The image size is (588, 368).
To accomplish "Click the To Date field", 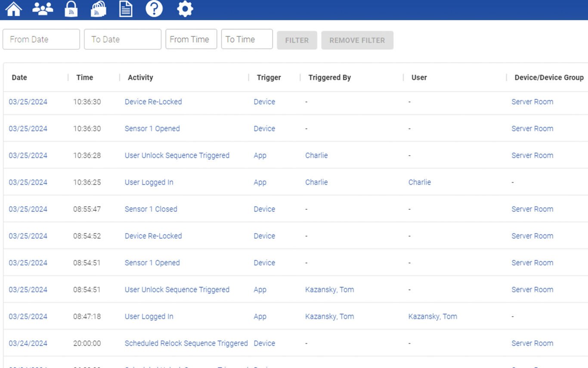I will pos(123,39).
